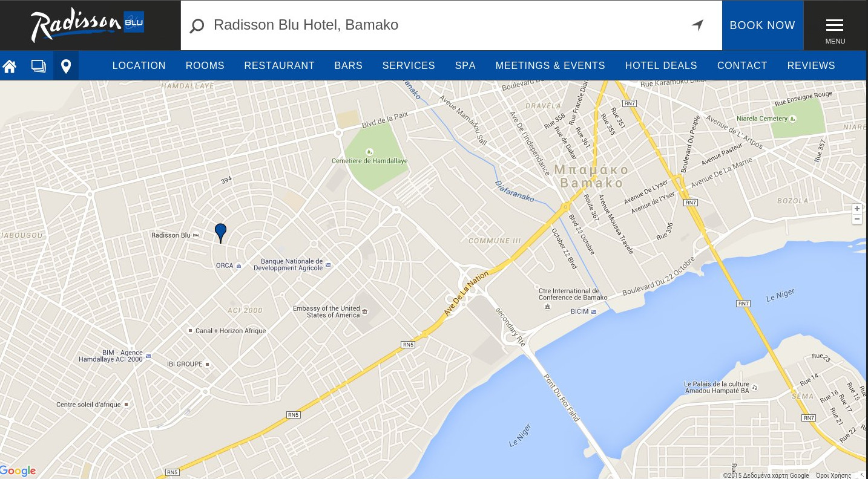Image resolution: width=868 pixels, height=479 pixels.
Task: Open the map terms of use link
Action: [x=833, y=475]
